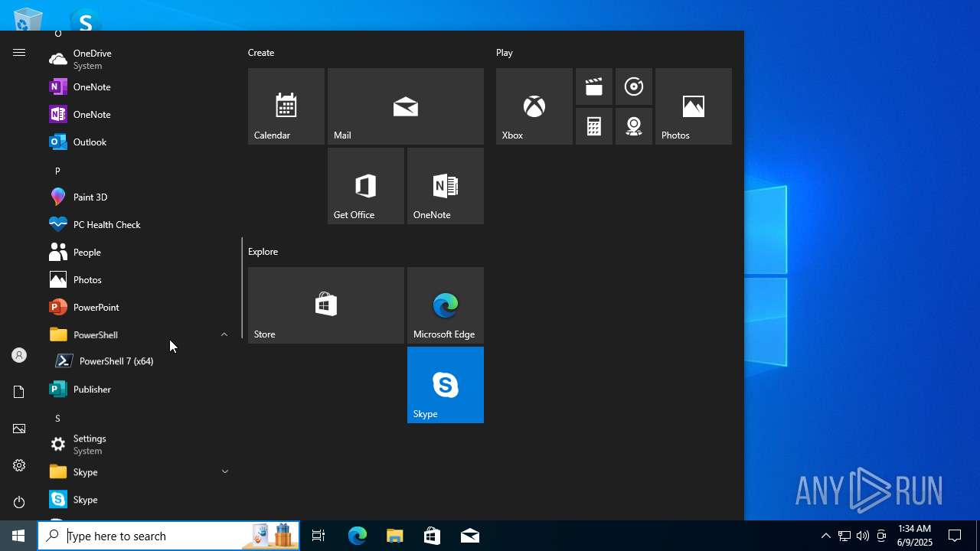Launch the Calculator small tile
Screen dimensions: 980x551
click(x=594, y=126)
